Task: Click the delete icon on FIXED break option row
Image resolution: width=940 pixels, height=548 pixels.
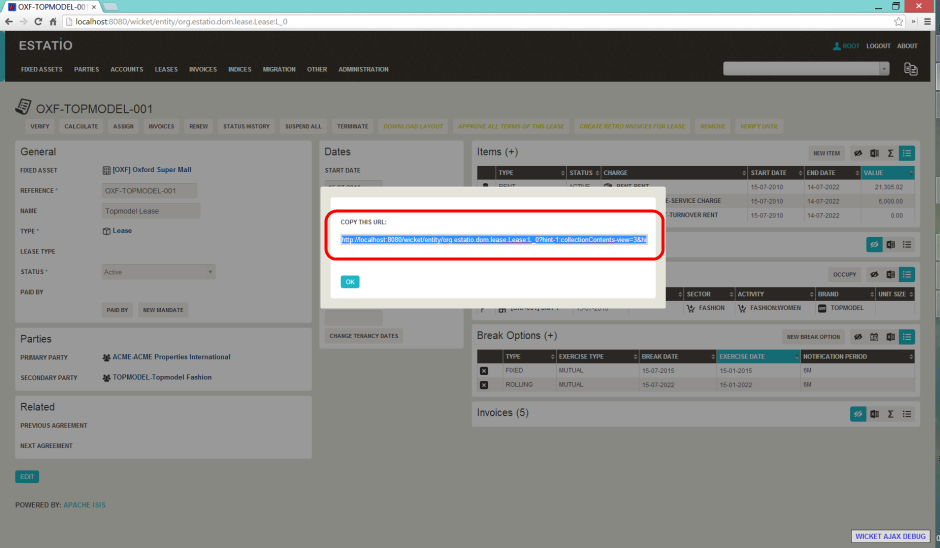Action: [484, 370]
